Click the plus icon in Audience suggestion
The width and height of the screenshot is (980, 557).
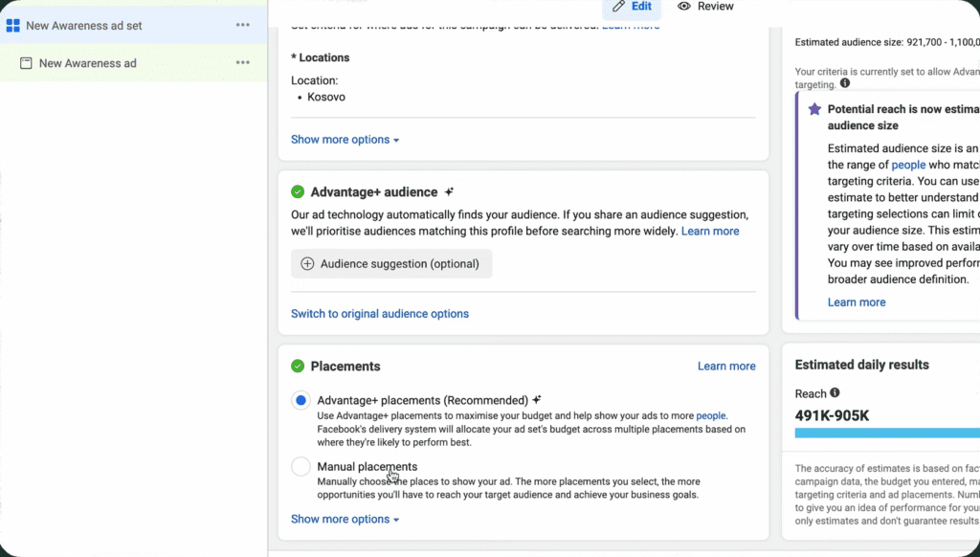coord(307,264)
